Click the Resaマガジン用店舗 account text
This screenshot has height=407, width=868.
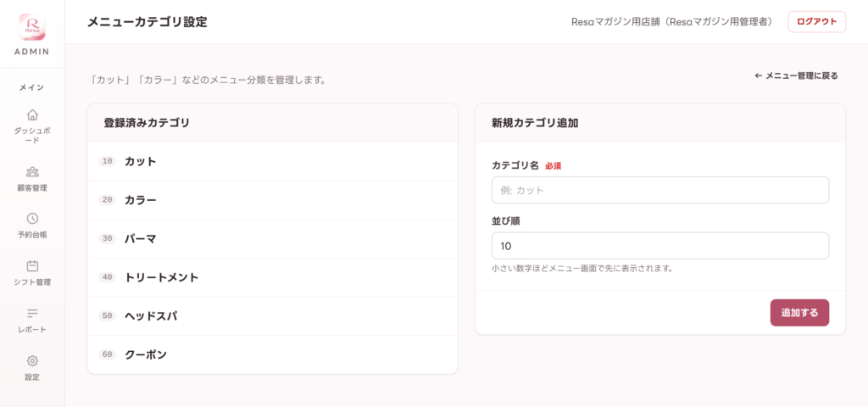coord(672,22)
